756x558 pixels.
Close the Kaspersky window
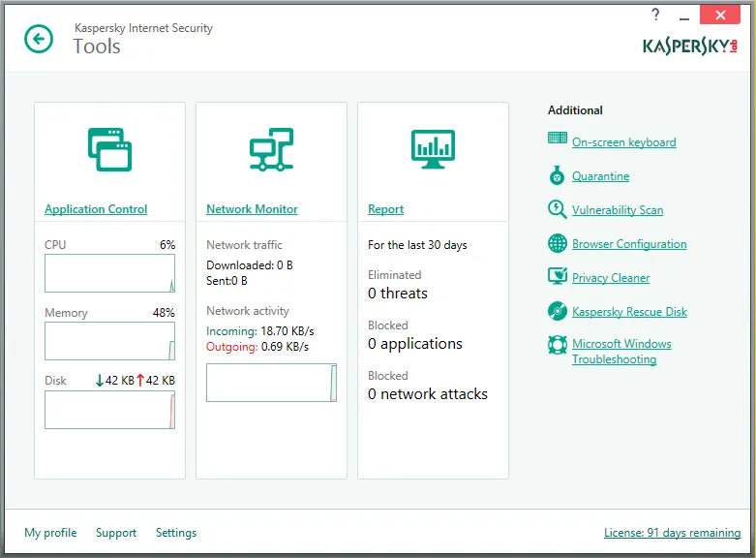720,15
